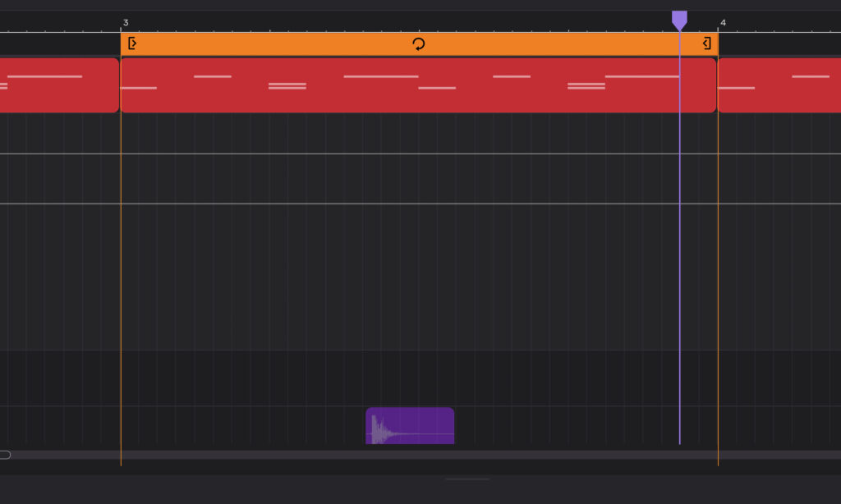Viewport: 841px width, 504px height.
Task: Select the red MIDI clip before bar 3
Action: pos(59,85)
